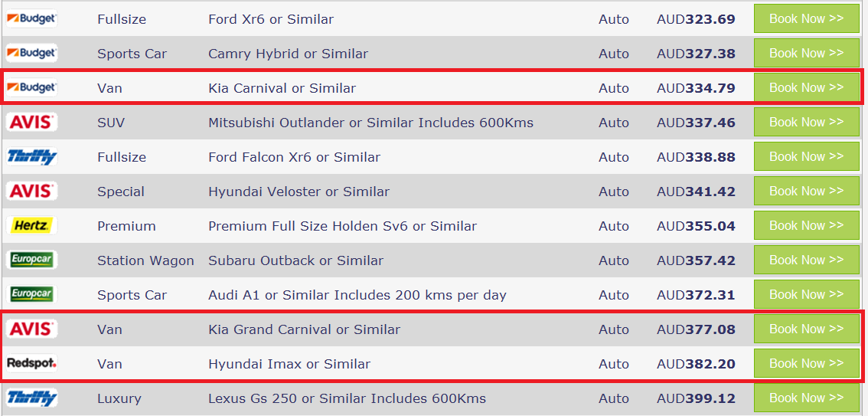Click the Station Wagon category label
Screen dimensions: 868x416
[x=145, y=260]
